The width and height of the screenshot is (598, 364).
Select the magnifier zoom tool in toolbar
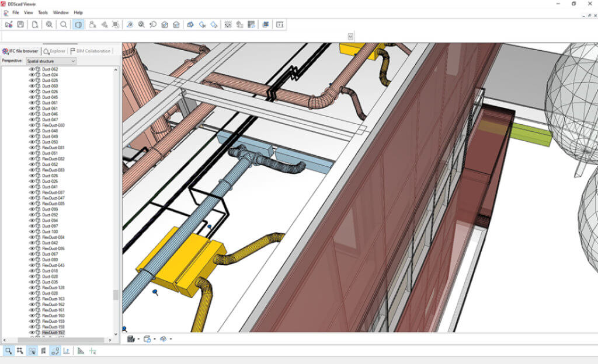point(64,24)
